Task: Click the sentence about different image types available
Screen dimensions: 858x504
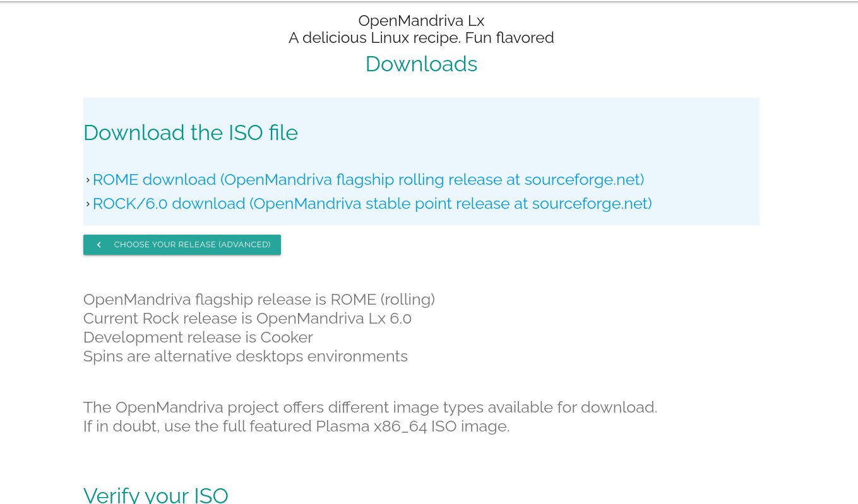Action: pos(370,407)
